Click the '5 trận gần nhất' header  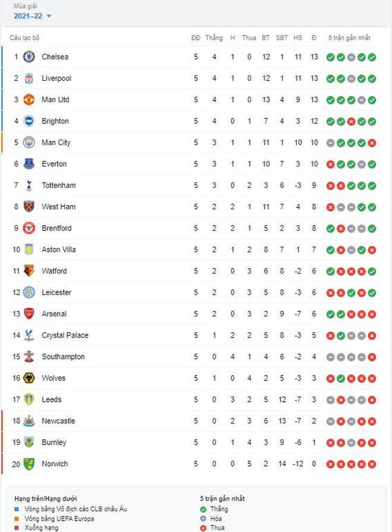pos(349,38)
